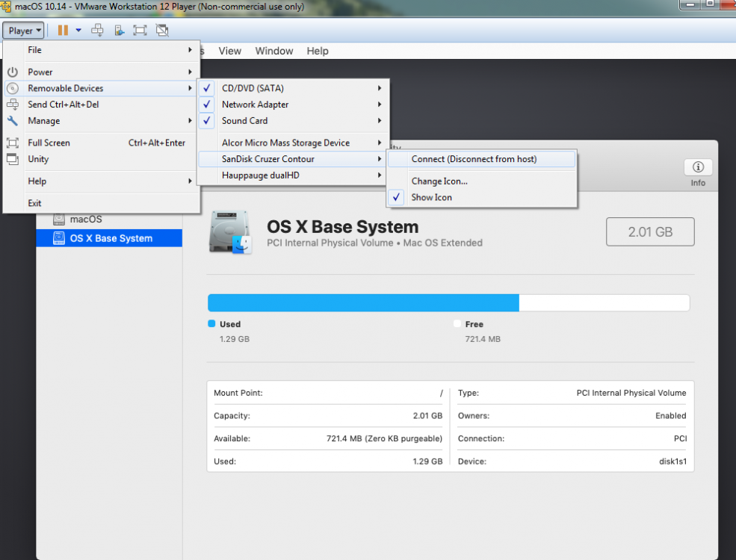Viewport: 736px width, 560px height.
Task: Select Full Screen menu item
Action: coord(102,143)
